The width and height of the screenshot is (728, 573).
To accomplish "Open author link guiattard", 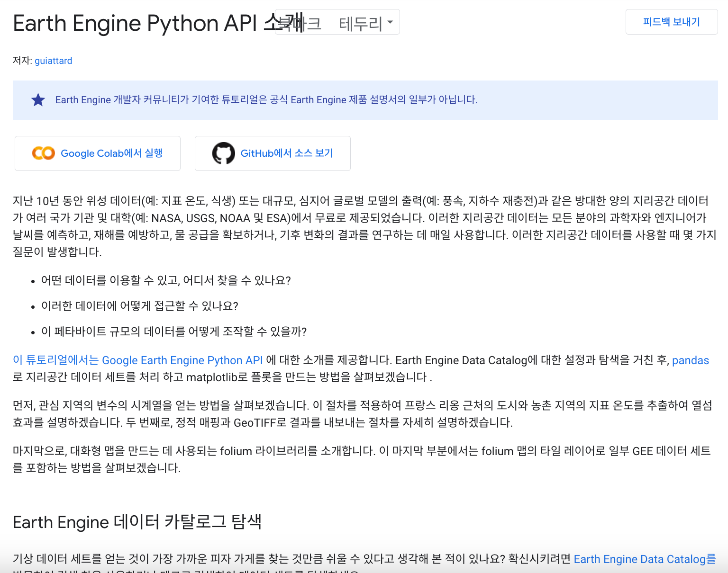I will [54, 61].
